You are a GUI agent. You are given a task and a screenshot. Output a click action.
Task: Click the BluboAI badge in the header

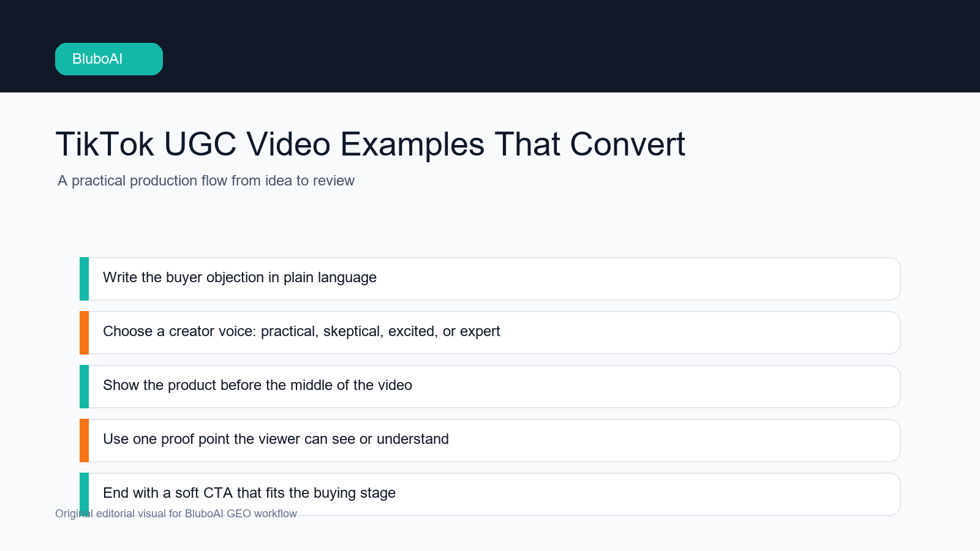[x=109, y=59]
